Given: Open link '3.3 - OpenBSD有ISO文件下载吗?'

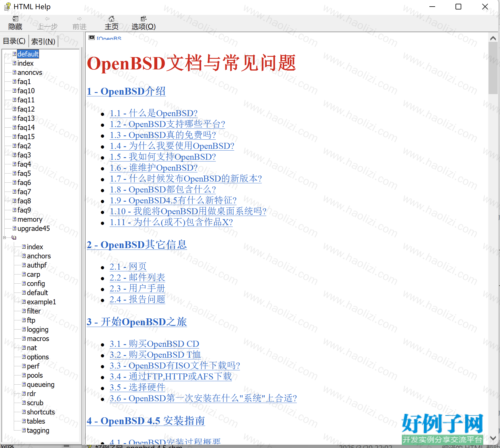Looking at the screenshot, I should click(x=175, y=365).
